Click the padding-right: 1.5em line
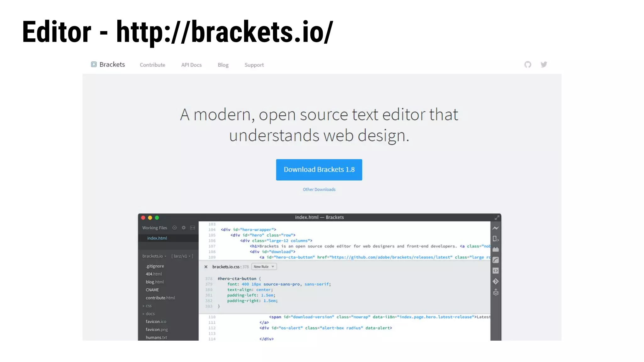Image resolution: width=644 pixels, height=362 pixels. (253, 301)
